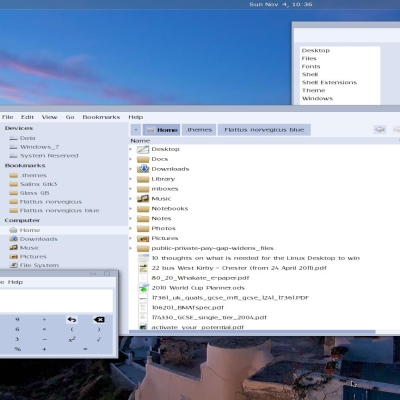Click the Notebooks folder icon
The width and height of the screenshot is (400, 400).
click(143, 209)
